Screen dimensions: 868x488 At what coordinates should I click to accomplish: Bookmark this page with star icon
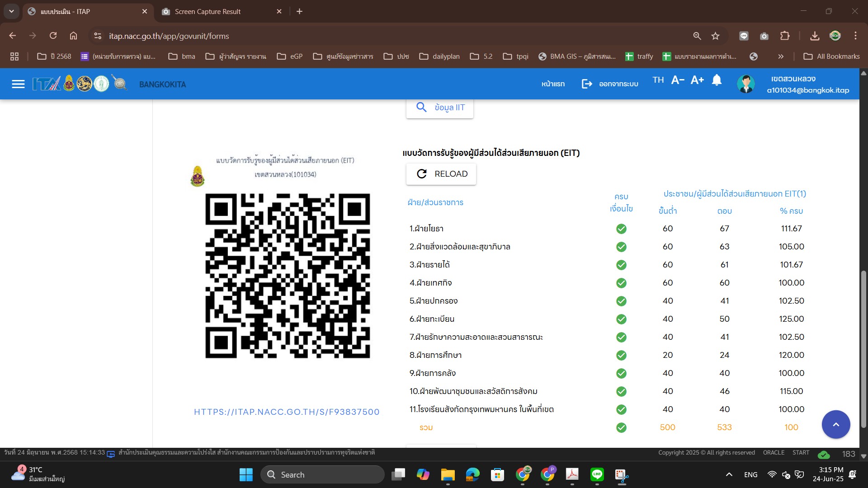pos(715,36)
